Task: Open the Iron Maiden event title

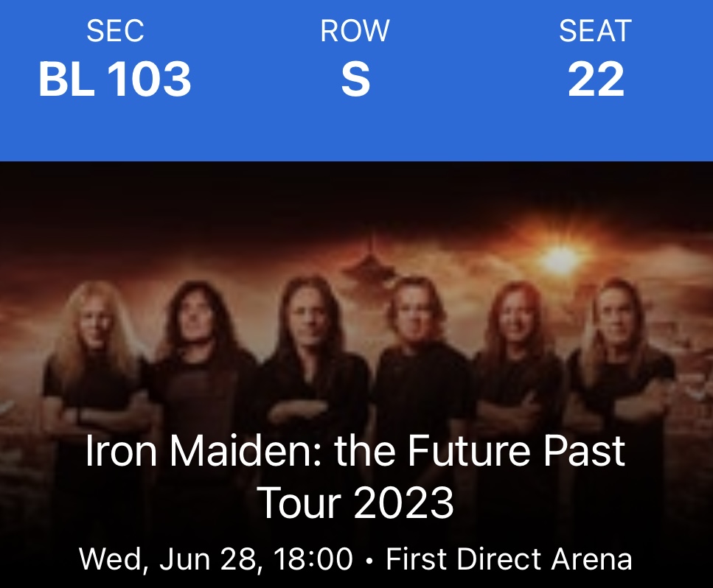Action: [x=355, y=452]
